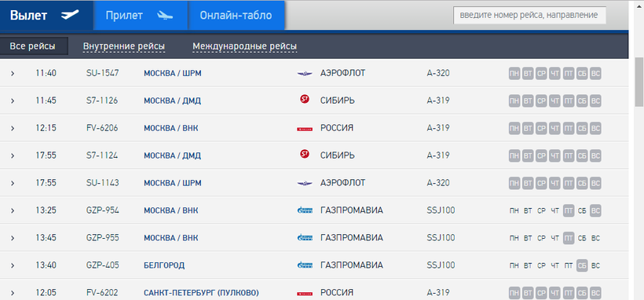Toggle the ВС day badge on flight GZP-954
The height and width of the screenshot is (300, 644).
click(x=595, y=210)
